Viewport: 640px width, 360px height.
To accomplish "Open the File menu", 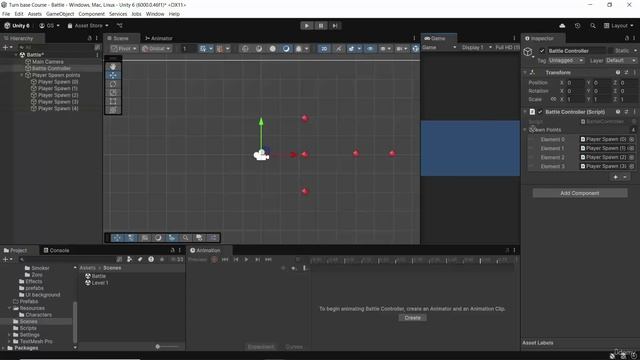I will [6, 14].
